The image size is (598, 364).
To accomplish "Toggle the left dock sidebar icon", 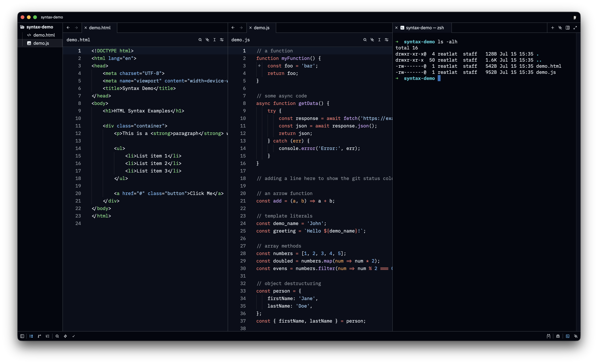I will [x=22, y=336].
